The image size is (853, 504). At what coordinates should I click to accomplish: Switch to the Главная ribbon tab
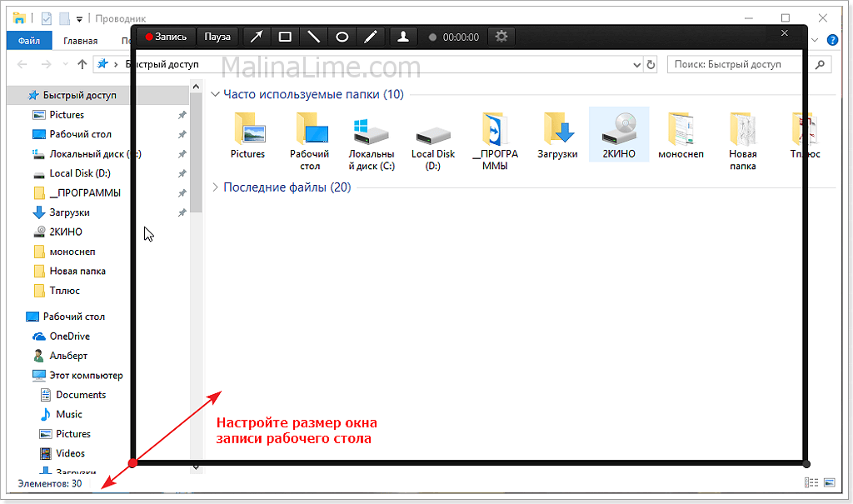click(x=80, y=40)
